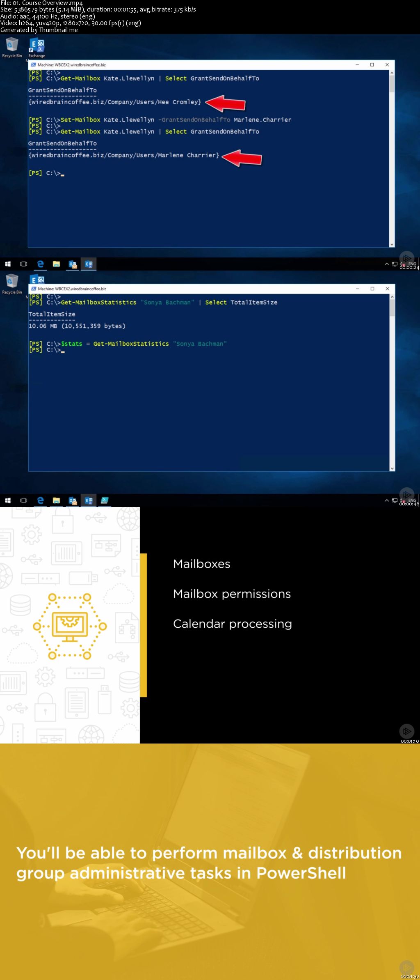Screen dimensions: 420x980
Task: Click ENG language indicator in 00:00:24 frame
Action: pos(412,264)
